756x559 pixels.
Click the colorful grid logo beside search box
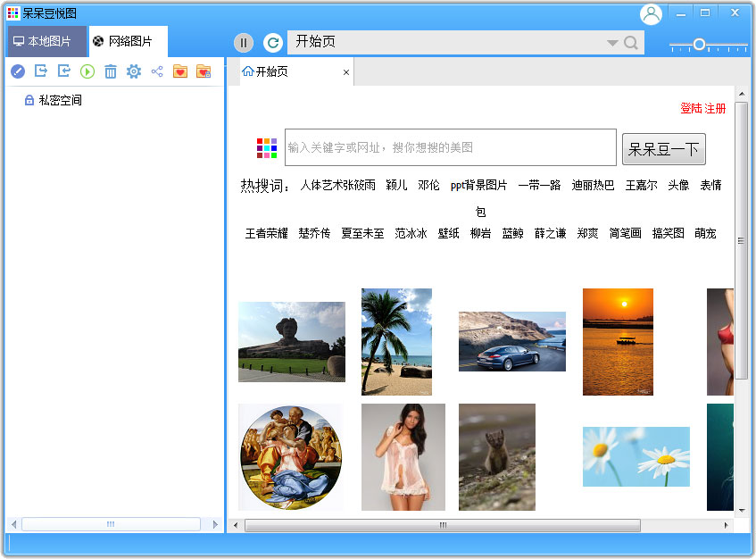(267, 148)
